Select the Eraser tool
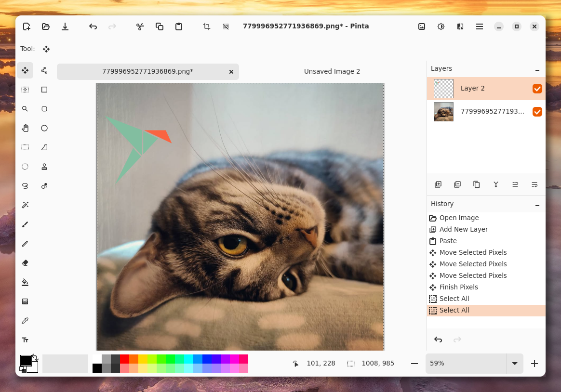Viewport: 561px width, 392px height. (x=25, y=262)
